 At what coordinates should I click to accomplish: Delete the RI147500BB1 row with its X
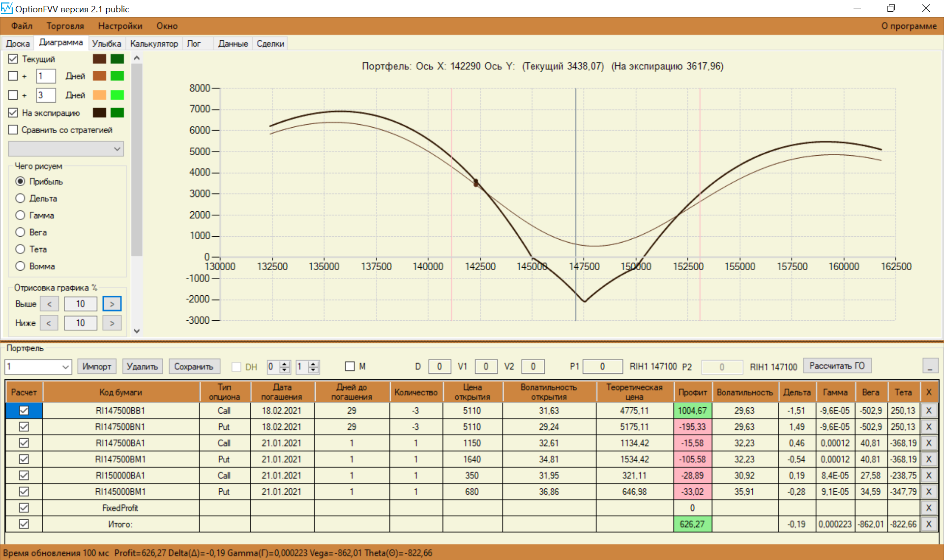928,411
